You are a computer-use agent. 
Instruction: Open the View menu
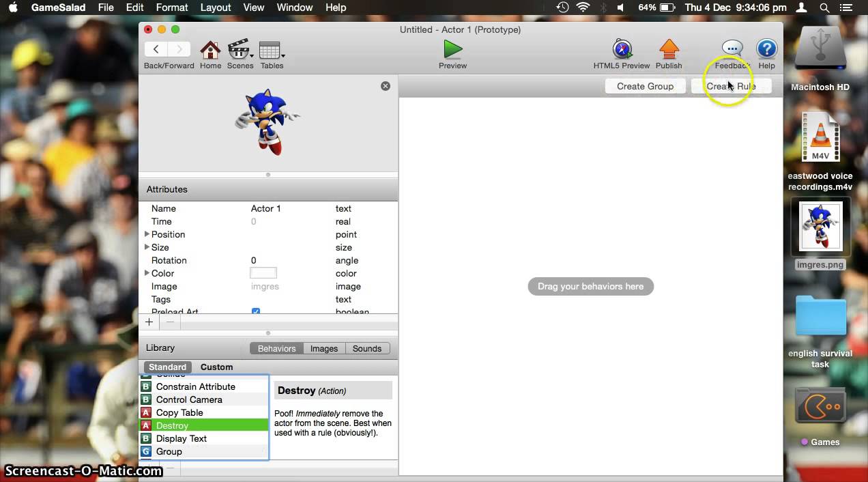pos(254,8)
